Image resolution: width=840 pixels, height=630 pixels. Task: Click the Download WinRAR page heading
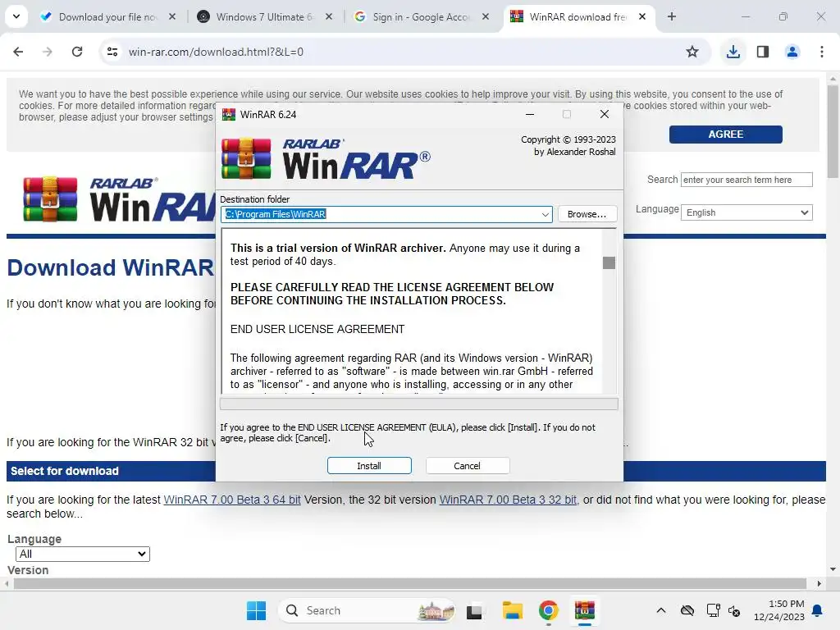click(x=111, y=267)
